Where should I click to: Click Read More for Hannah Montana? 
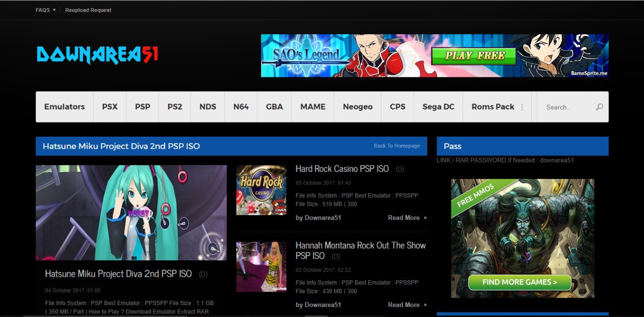pos(408,305)
